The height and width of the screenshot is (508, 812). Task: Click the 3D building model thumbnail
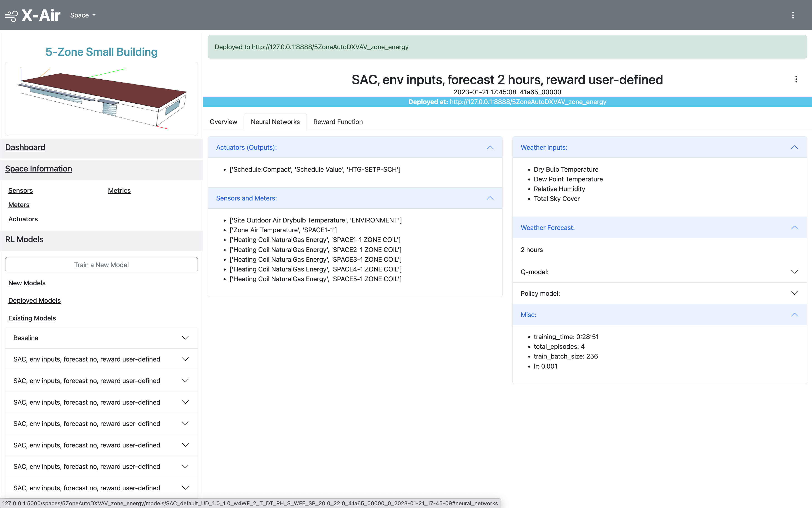101,99
